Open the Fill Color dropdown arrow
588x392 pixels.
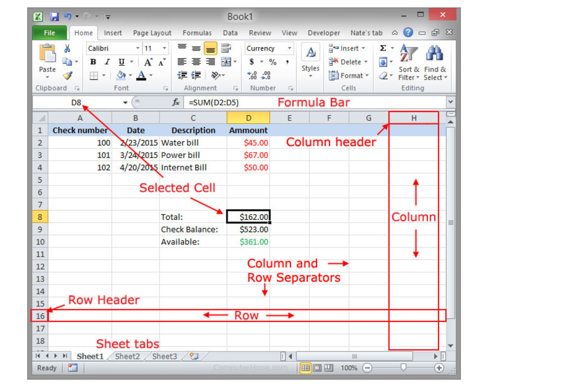tap(130, 75)
